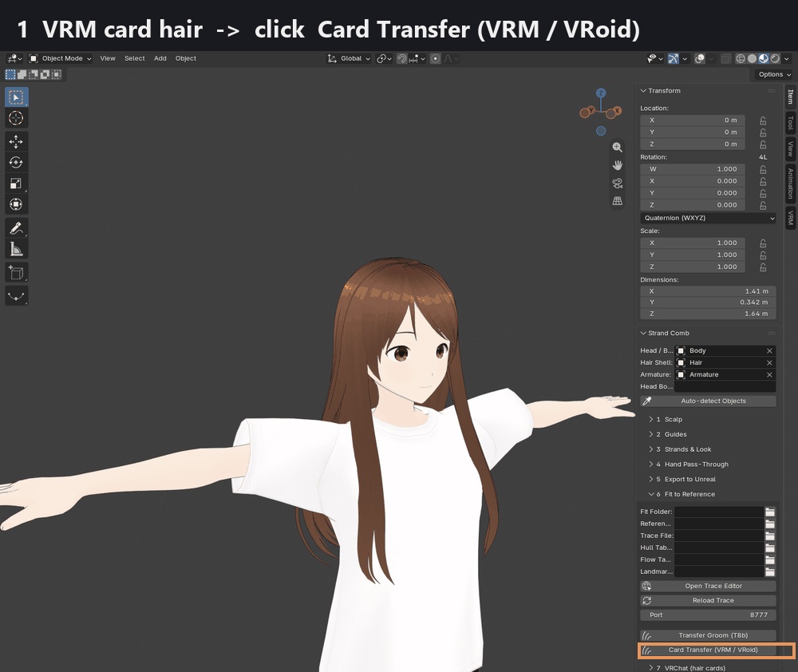
Task: Select the Add Cube tool
Action: tap(16, 273)
